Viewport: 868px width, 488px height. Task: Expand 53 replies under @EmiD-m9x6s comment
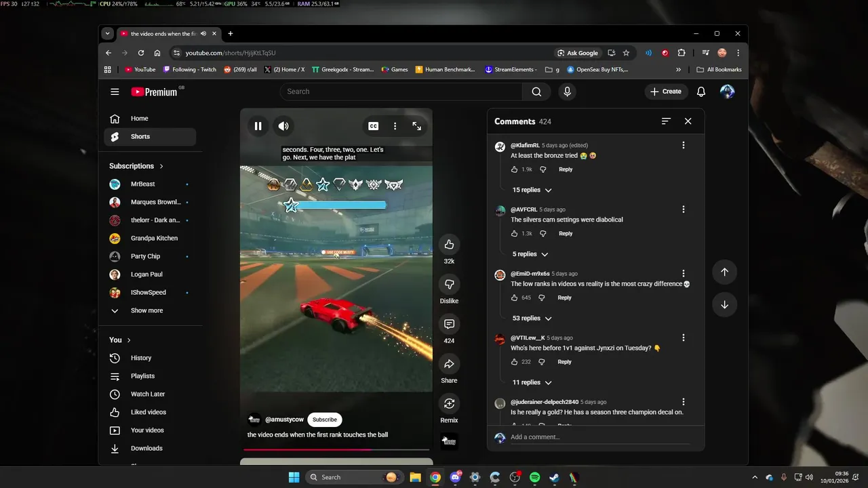click(532, 319)
